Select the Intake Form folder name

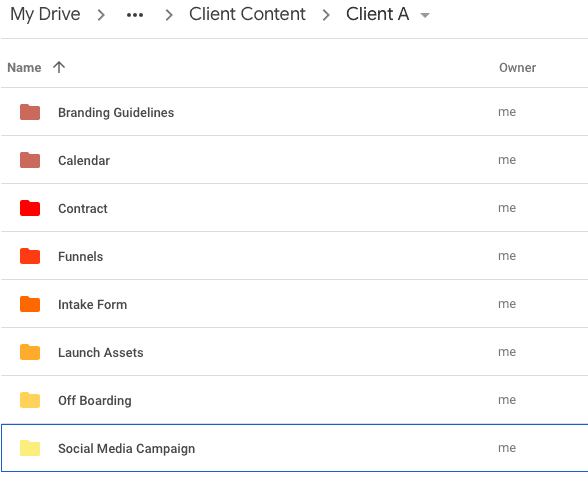[x=93, y=304]
